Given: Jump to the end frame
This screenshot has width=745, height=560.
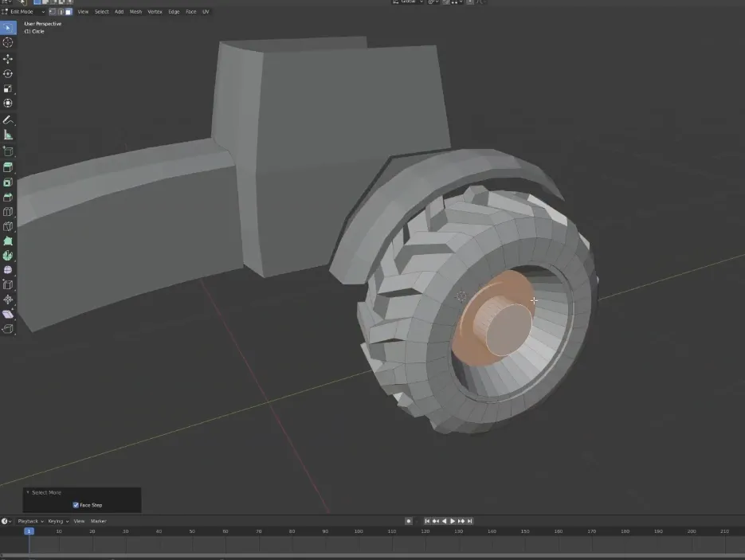Looking at the screenshot, I should [x=469, y=521].
